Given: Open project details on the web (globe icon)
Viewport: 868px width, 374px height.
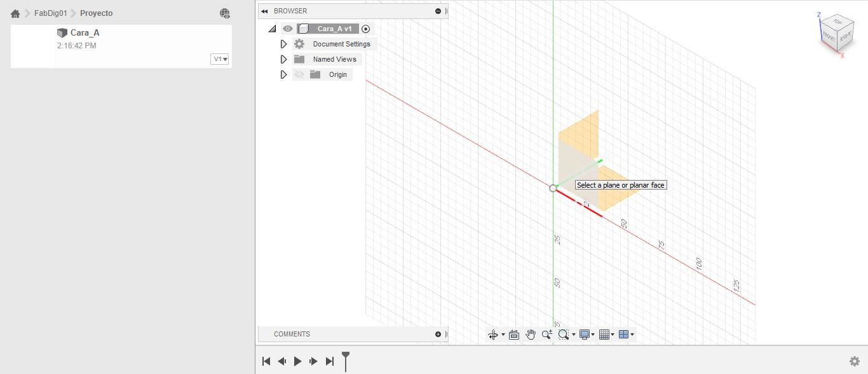Looking at the screenshot, I should coord(225,13).
